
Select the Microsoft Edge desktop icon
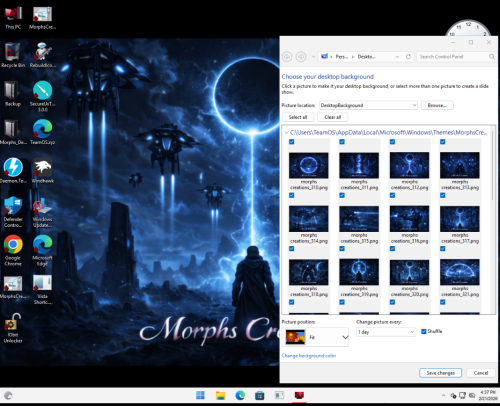pos(42,250)
